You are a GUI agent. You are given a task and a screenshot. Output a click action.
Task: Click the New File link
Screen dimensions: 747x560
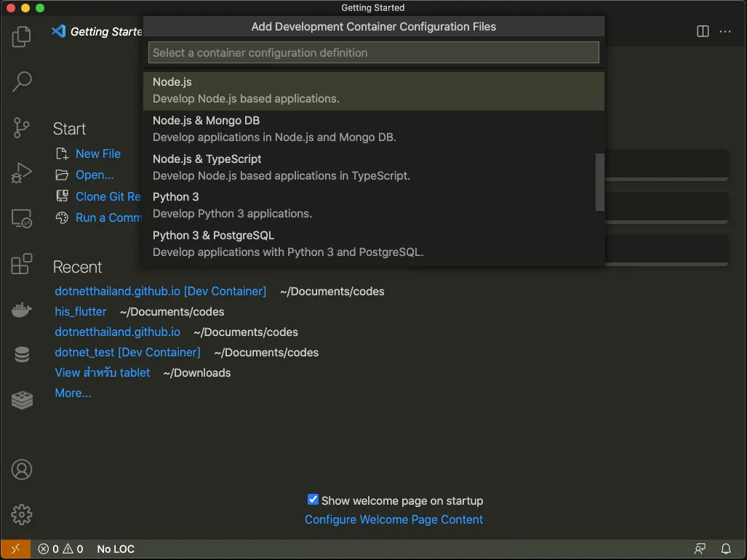pyautogui.click(x=97, y=153)
